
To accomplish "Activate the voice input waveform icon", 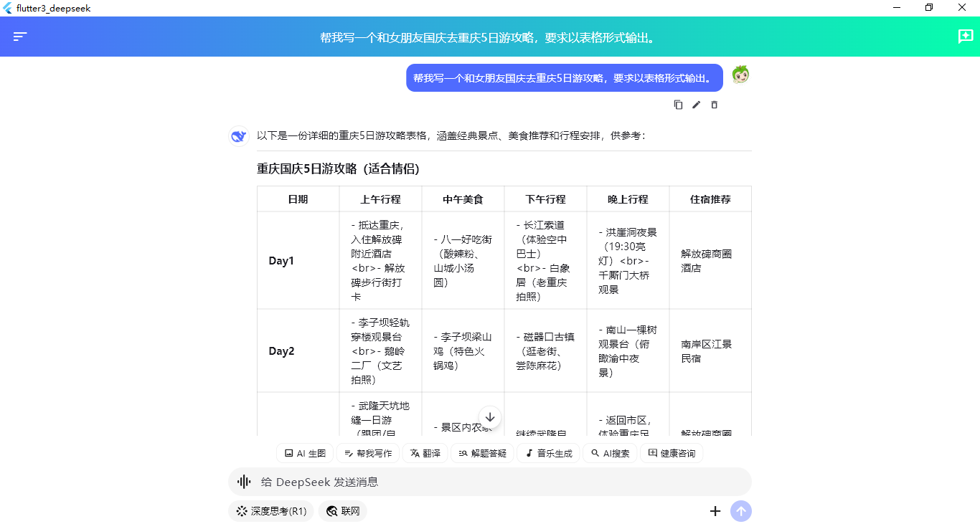I will 242,481.
